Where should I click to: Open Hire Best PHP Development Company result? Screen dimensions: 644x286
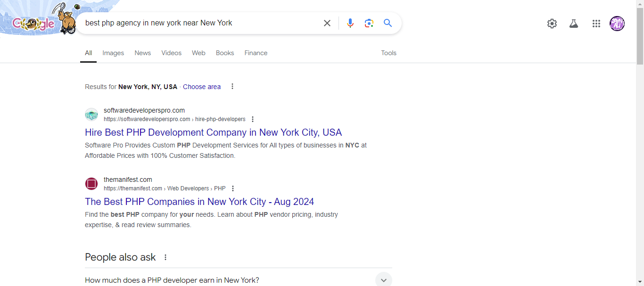[x=213, y=132]
